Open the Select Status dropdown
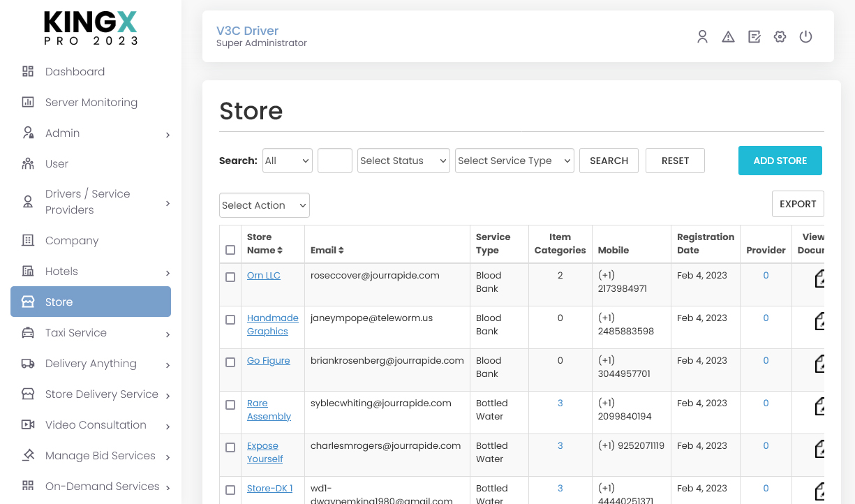Viewport: 855px width, 504px height. (x=403, y=161)
